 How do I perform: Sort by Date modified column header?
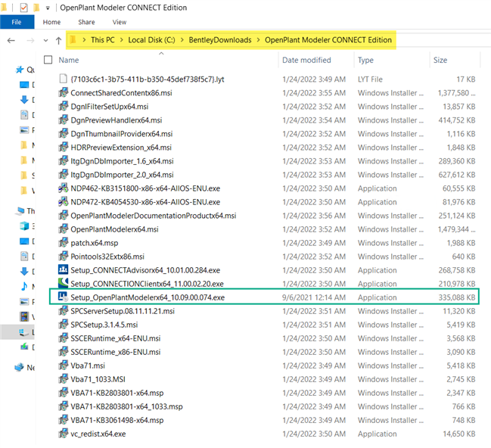tap(306, 60)
